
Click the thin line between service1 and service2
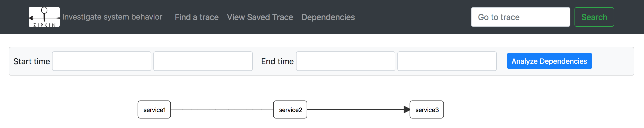222,109
